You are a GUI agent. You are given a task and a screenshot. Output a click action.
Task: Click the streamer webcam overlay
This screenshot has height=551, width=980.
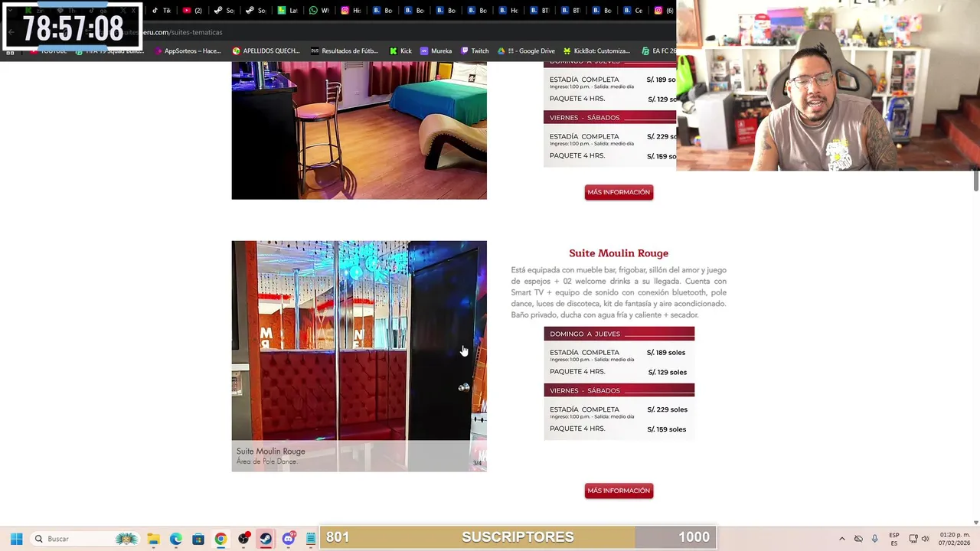pos(828,85)
